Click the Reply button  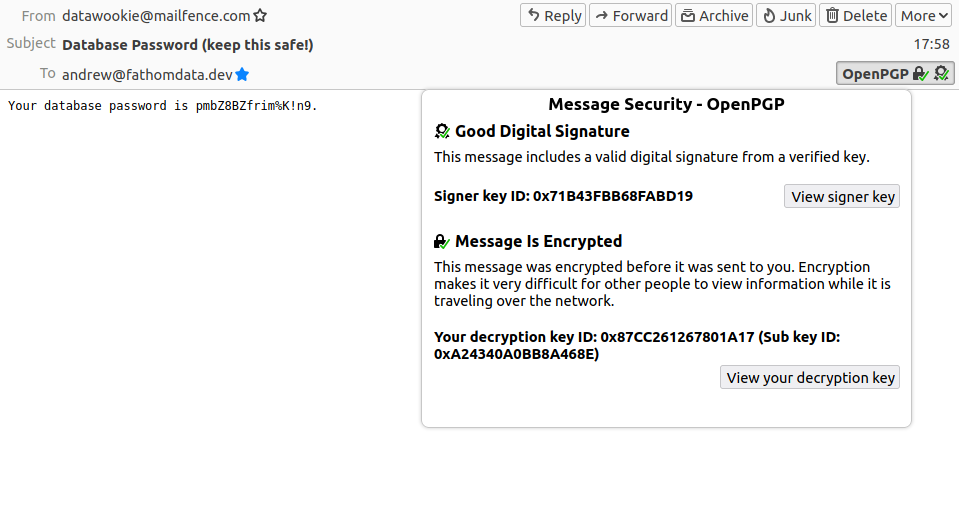click(553, 15)
